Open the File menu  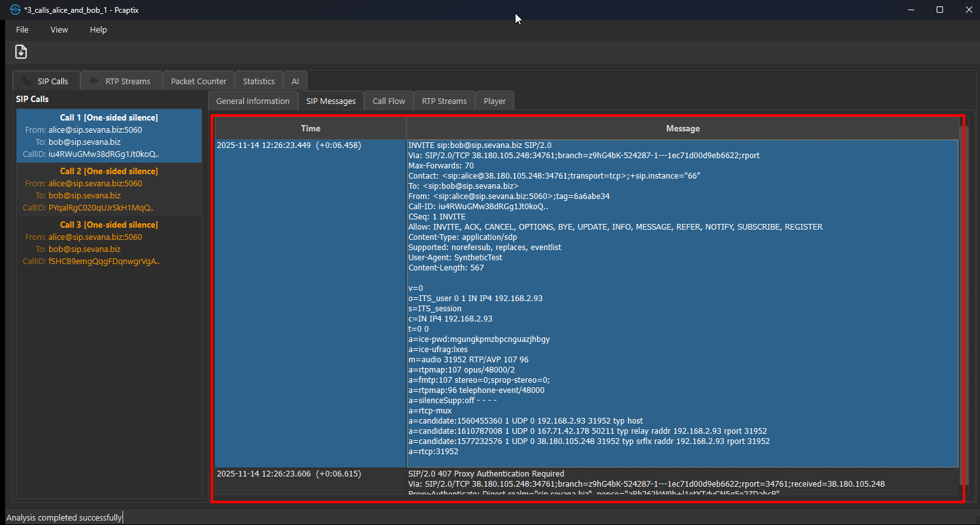22,29
